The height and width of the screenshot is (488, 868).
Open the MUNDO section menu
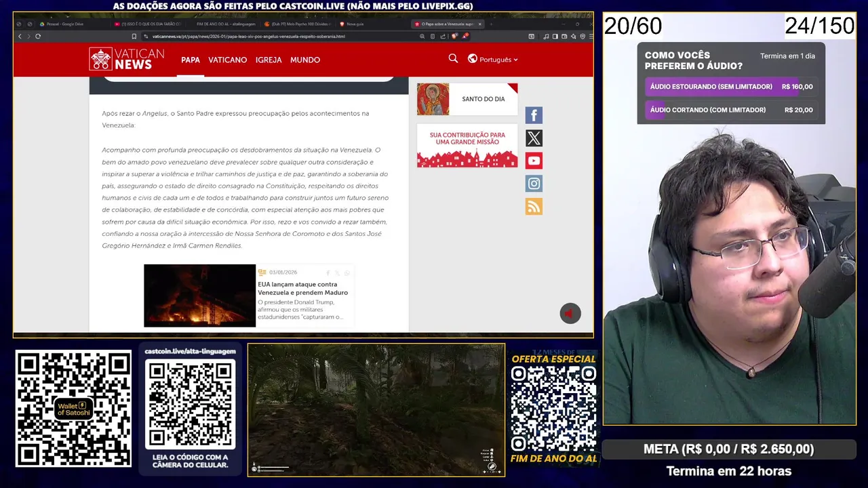[305, 60]
